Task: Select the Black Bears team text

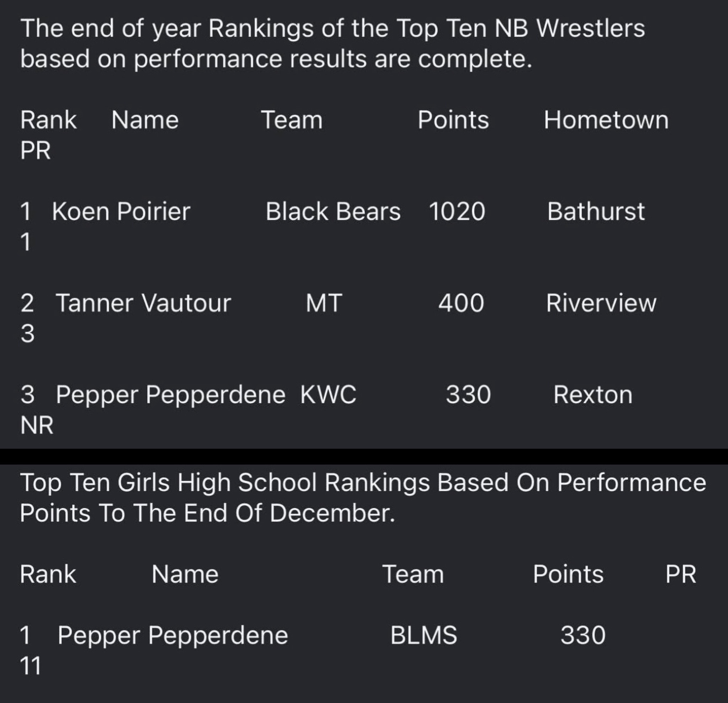Action: click(x=333, y=212)
